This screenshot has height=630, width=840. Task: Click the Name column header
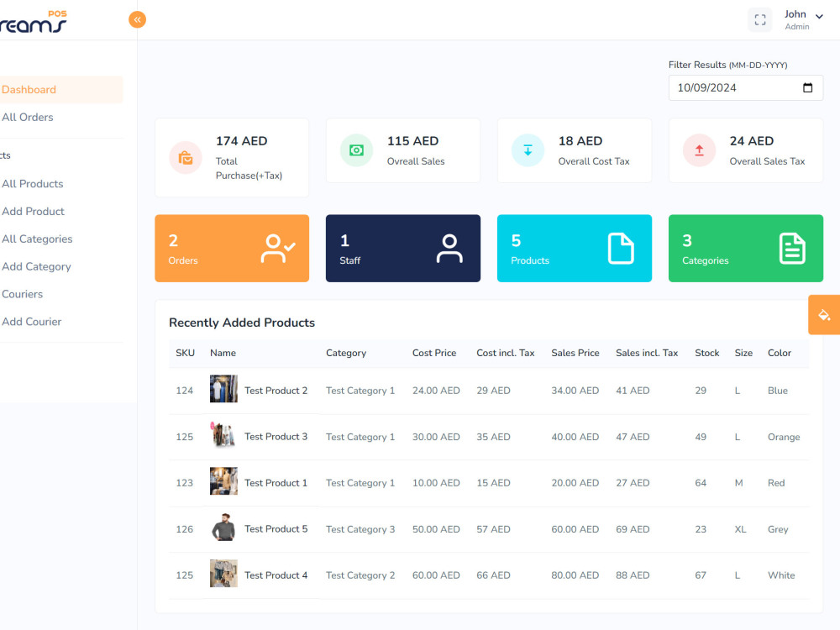click(x=223, y=353)
